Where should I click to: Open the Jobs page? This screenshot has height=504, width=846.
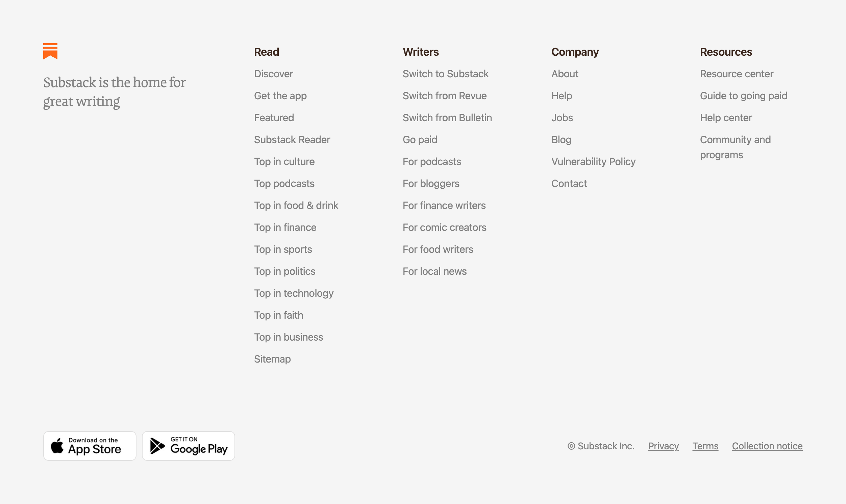tap(562, 117)
